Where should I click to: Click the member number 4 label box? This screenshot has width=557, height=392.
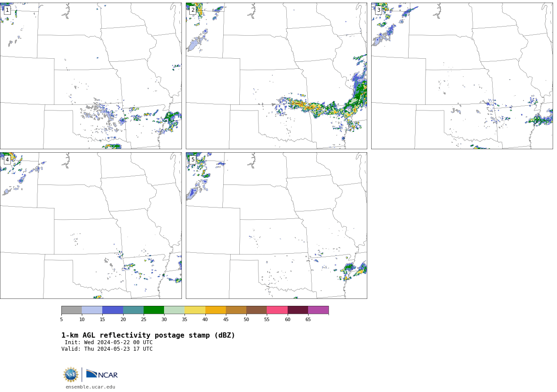(x=7, y=160)
